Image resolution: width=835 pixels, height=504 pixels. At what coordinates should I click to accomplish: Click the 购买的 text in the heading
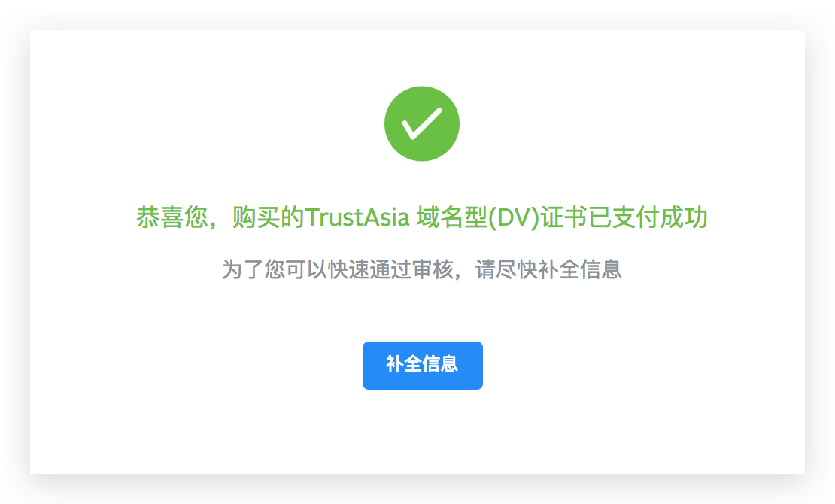269,217
